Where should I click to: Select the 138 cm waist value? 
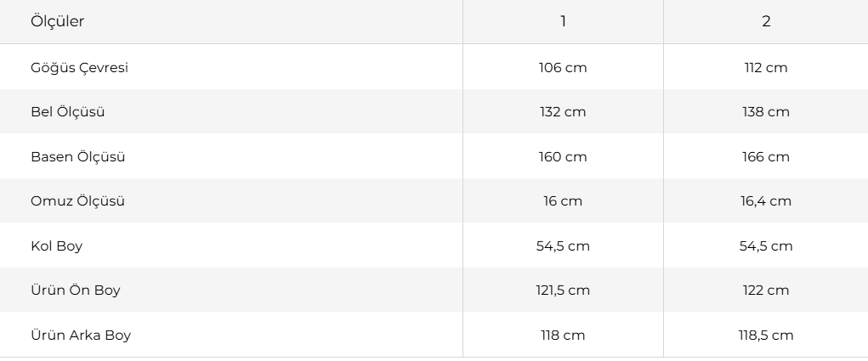click(766, 112)
